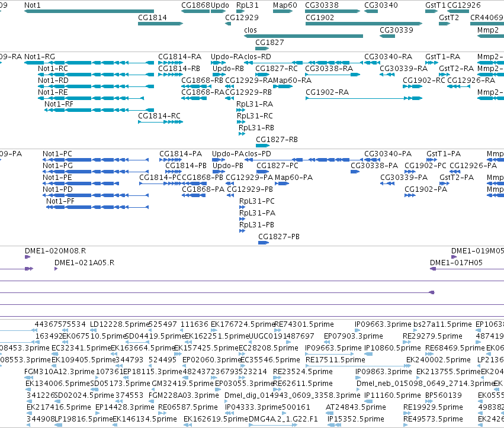Screen dimensions: 504x428
Task: Click transcript GstT2-RA
Action: pyautogui.click(x=456, y=69)
